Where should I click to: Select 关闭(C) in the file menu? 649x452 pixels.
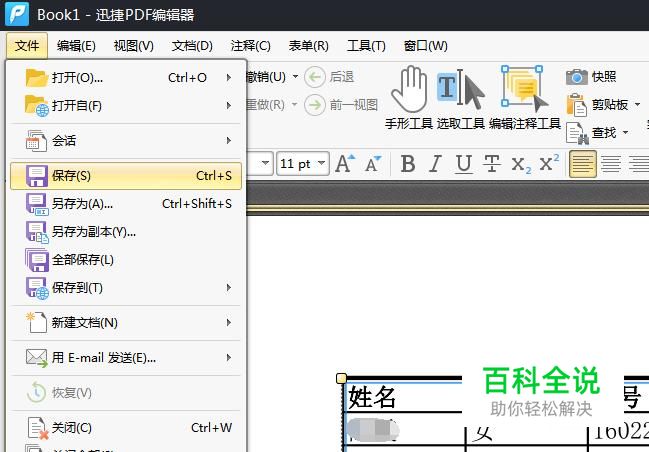pos(125,428)
